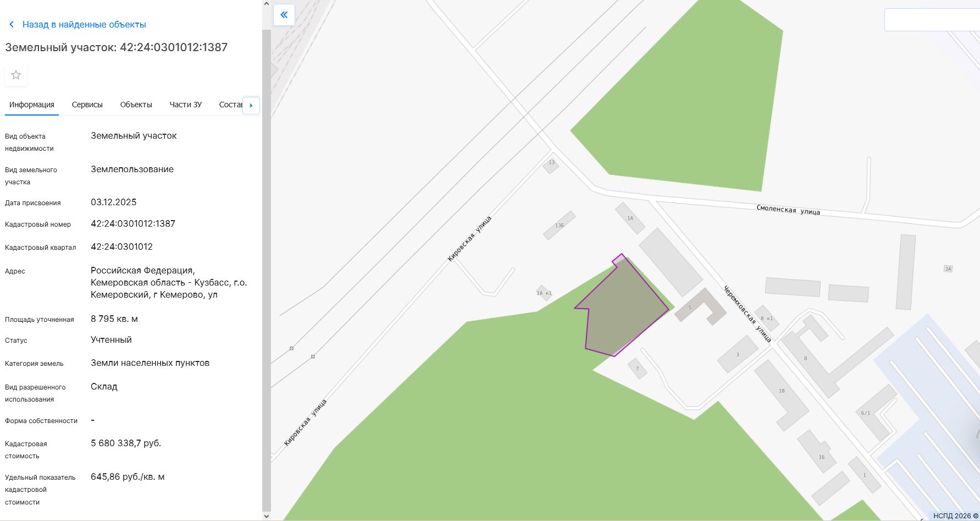Click the back chevron arrow icon

tap(12, 25)
